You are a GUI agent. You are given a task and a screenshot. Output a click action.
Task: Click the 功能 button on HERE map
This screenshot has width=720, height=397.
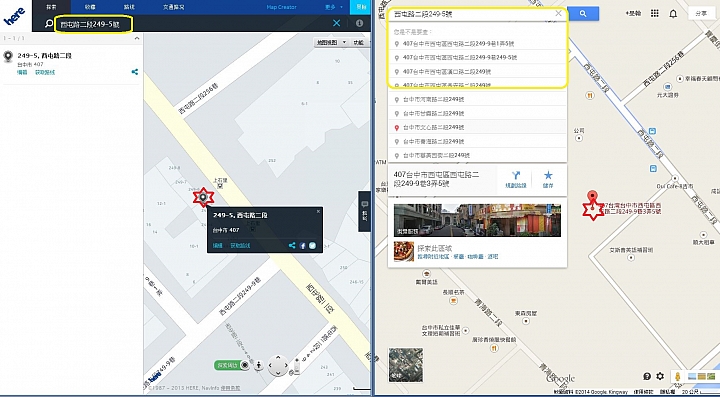point(359,42)
